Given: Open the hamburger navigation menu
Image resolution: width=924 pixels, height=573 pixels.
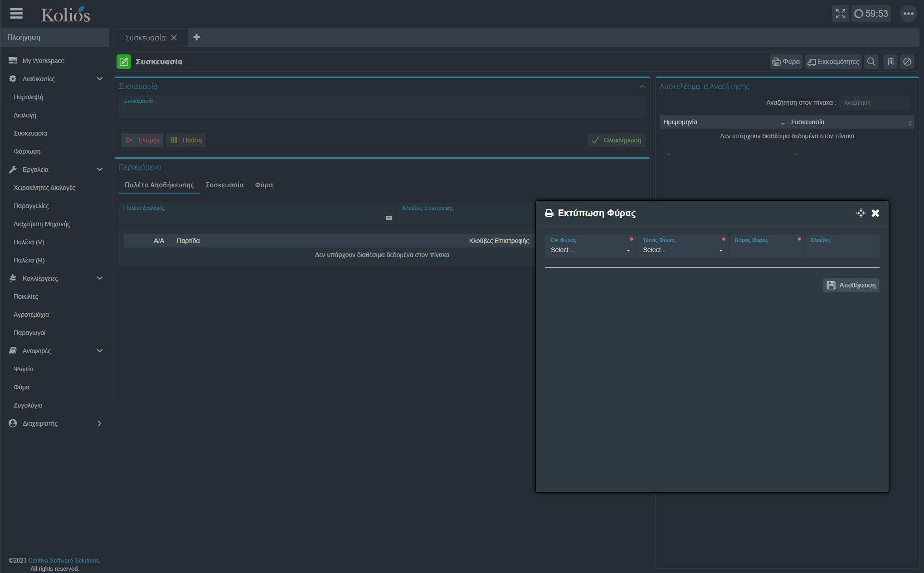Looking at the screenshot, I should 16,14.
